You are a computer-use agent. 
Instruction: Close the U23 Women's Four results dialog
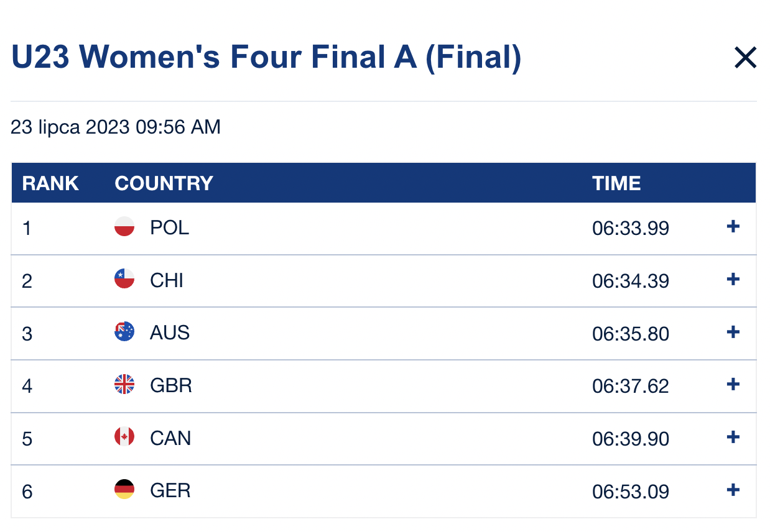744,58
